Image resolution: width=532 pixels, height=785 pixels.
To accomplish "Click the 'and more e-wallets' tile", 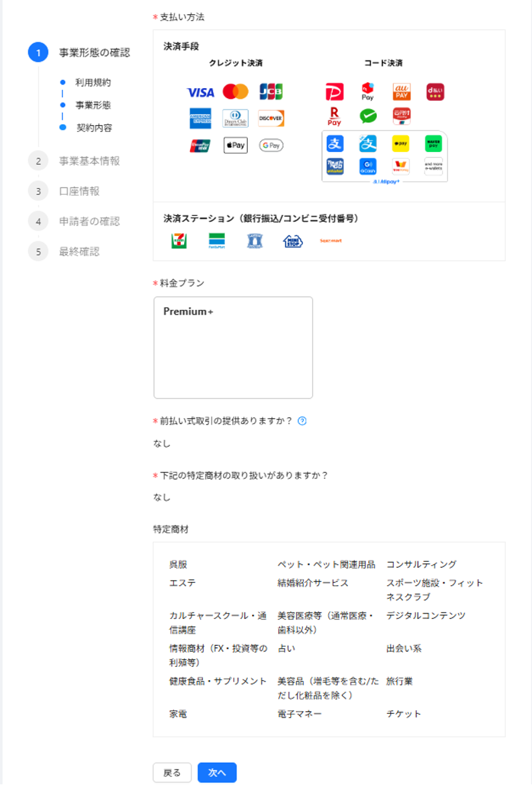I will (433, 166).
